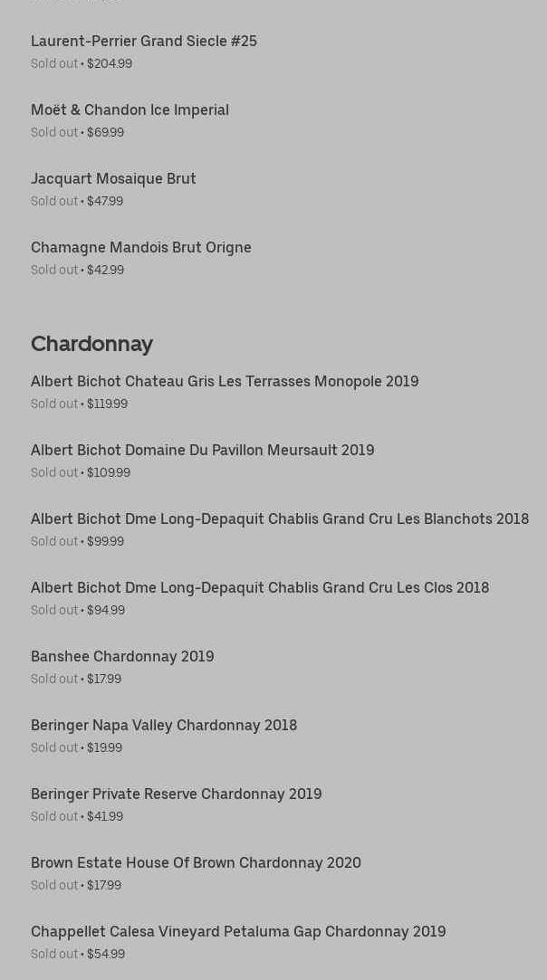Click the $54.99 price under Chappellet Calesa

[x=106, y=954]
